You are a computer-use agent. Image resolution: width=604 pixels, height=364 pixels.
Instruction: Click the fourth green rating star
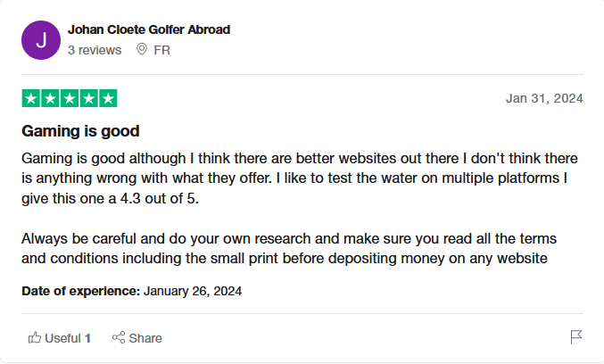point(88,98)
